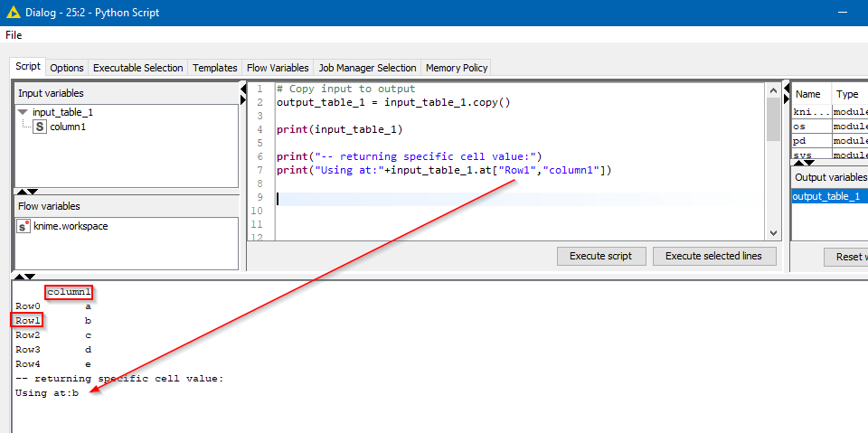The width and height of the screenshot is (868, 433).
Task: Collapse the input_table_1 tree node
Action: [23, 112]
